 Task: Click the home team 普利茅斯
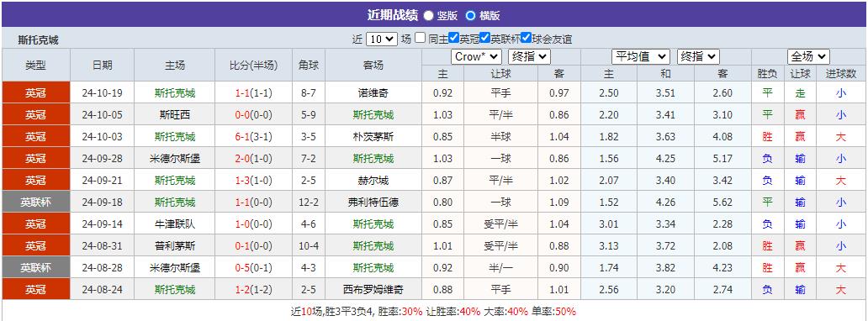point(174,245)
